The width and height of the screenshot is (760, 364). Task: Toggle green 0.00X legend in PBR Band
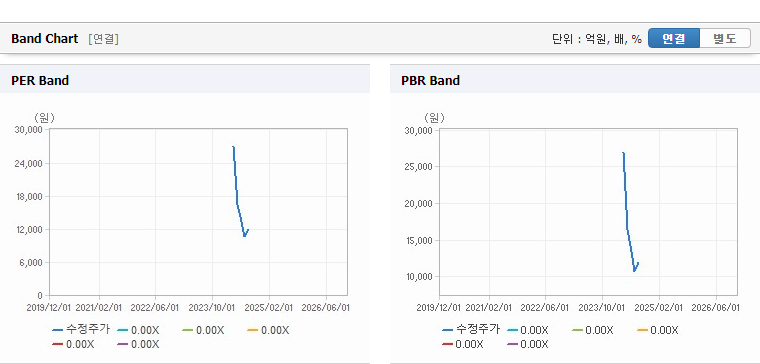point(592,330)
